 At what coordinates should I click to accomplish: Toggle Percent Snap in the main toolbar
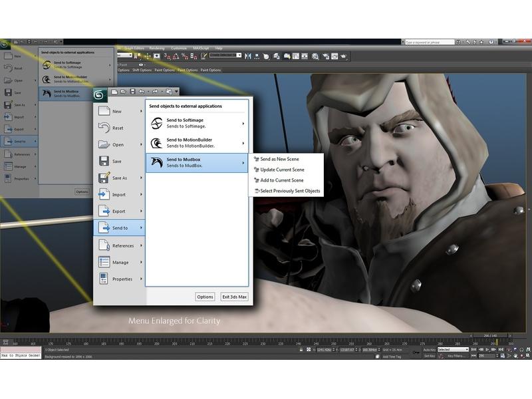185,57
